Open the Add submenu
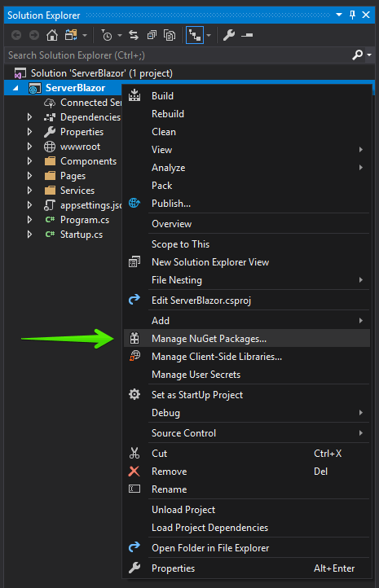Image resolution: width=379 pixels, height=588 pixels. tap(248, 321)
